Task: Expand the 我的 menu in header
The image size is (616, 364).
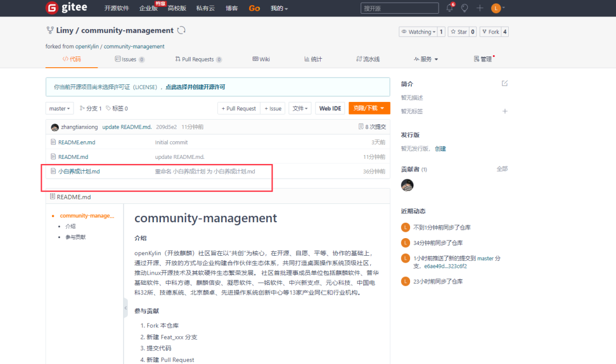Action: coord(279,8)
